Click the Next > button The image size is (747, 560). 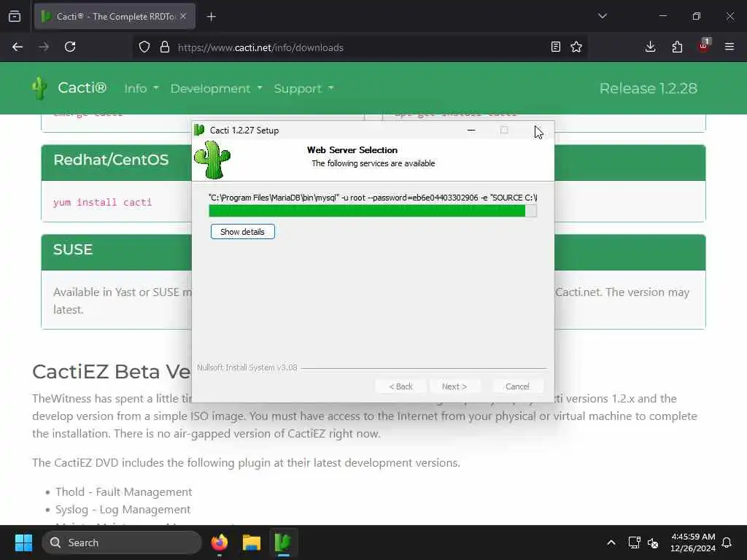coord(454,386)
